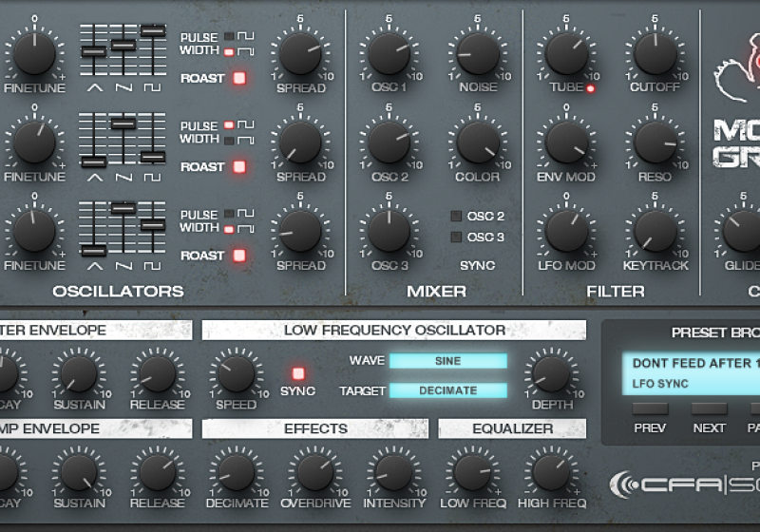Click the filter CUTOFF knob

point(655,53)
